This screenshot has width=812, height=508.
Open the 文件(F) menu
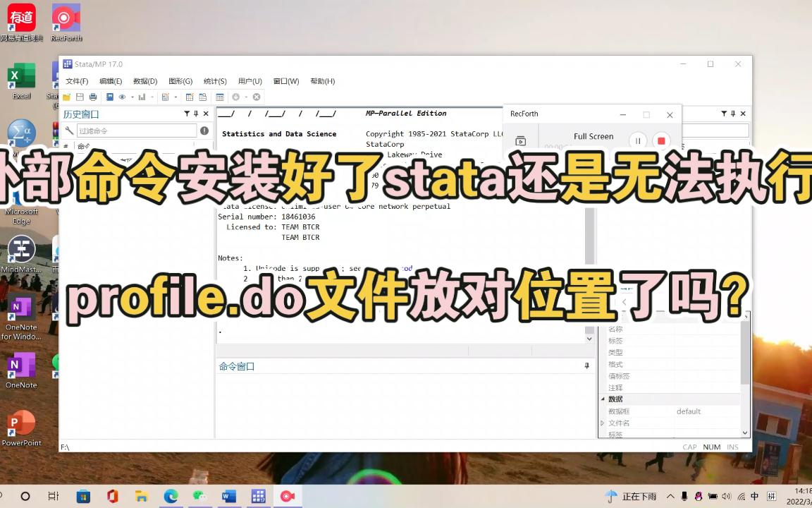click(x=77, y=81)
